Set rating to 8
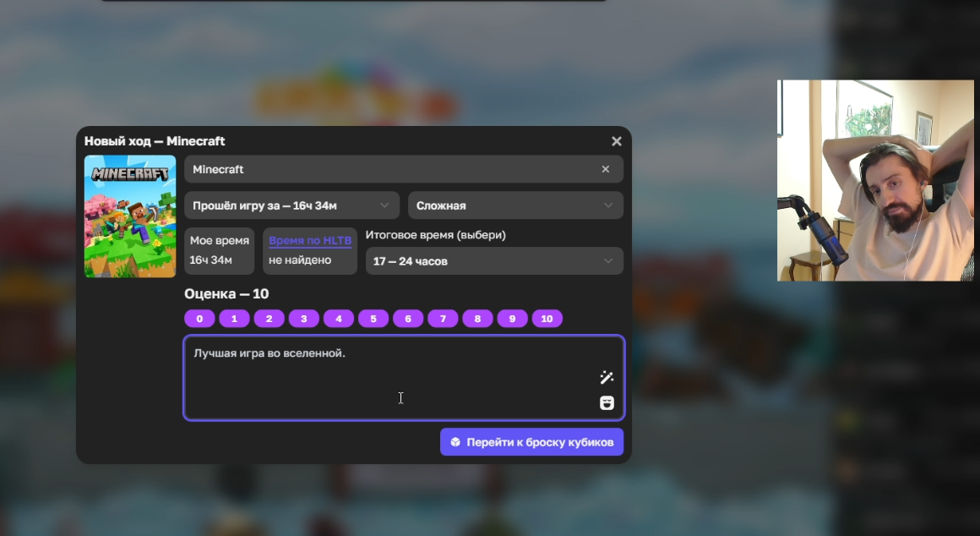 coord(477,319)
